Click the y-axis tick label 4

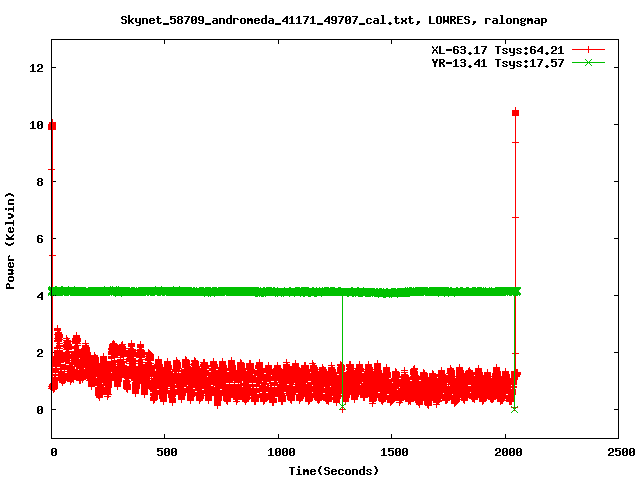[40, 296]
